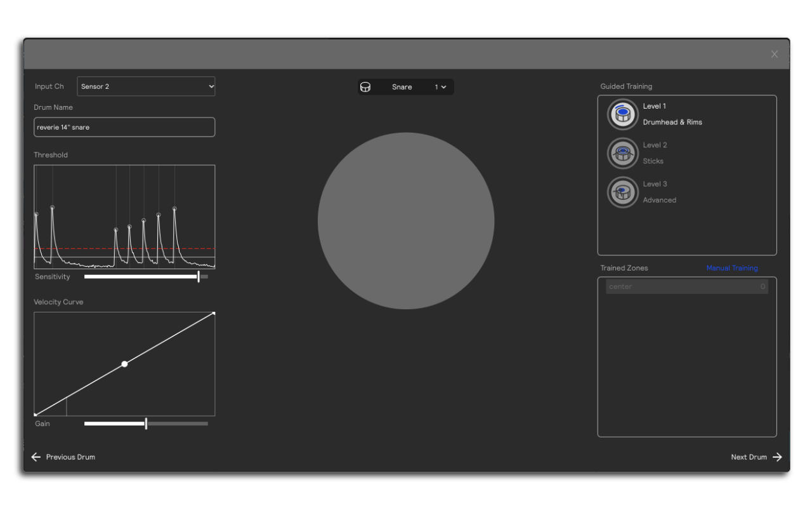
Task: Select the center row in Trained Zones
Action: (687, 286)
